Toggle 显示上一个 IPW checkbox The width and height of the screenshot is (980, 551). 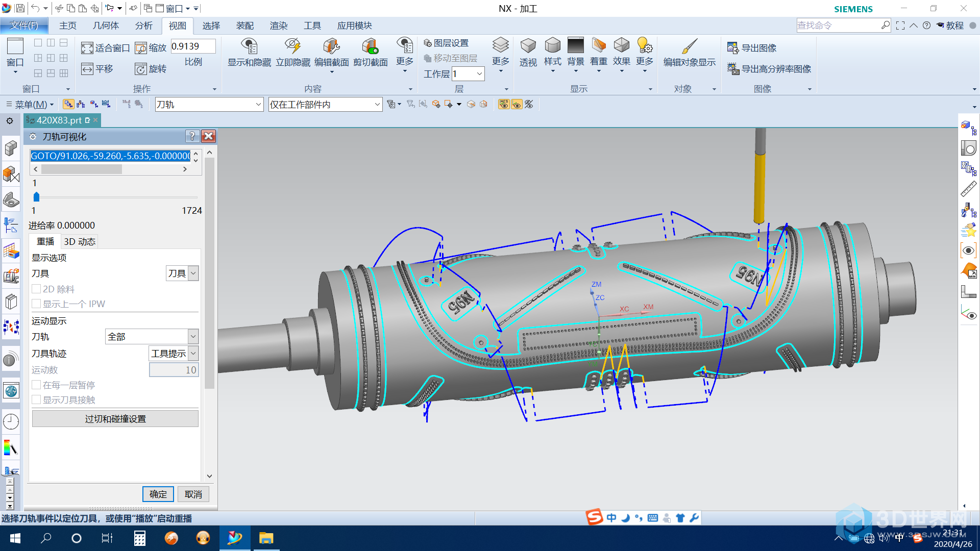(36, 304)
